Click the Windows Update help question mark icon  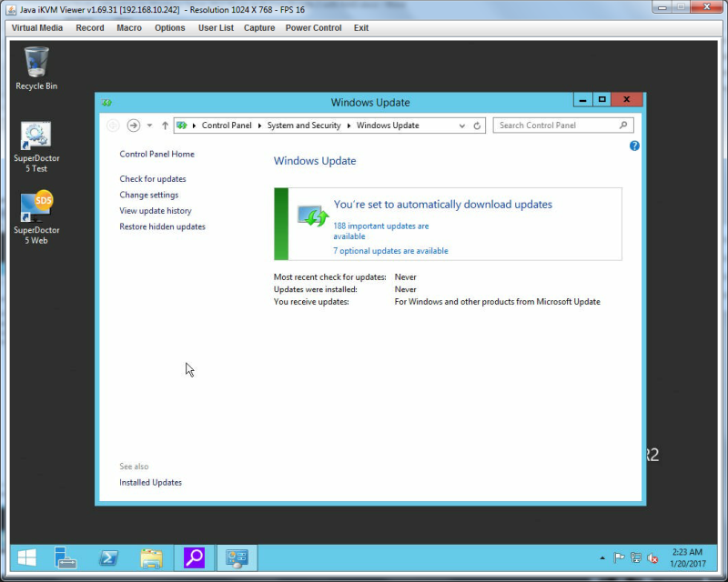point(634,146)
